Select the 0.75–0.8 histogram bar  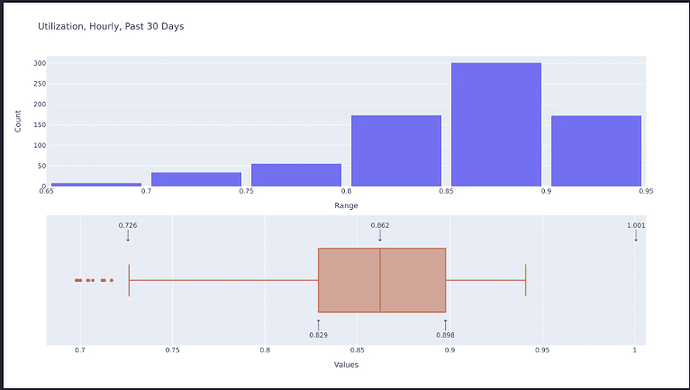pyautogui.click(x=296, y=175)
